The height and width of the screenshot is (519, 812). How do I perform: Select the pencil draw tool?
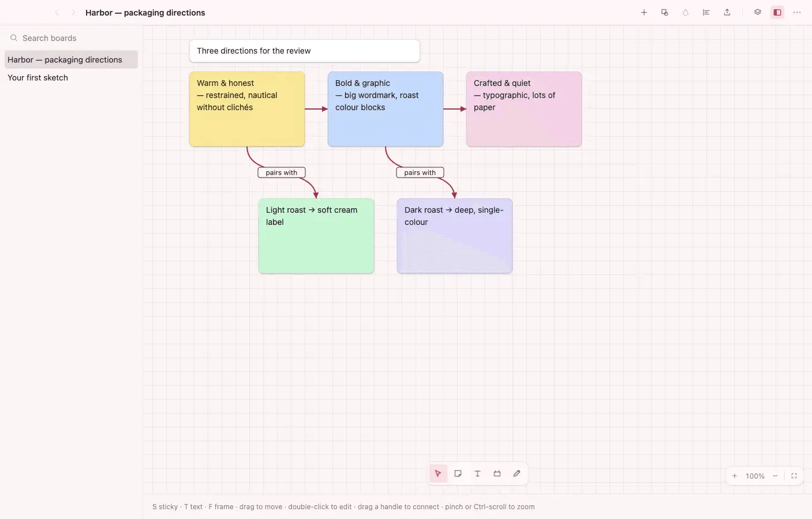pyautogui.click(x=517, y=473)
